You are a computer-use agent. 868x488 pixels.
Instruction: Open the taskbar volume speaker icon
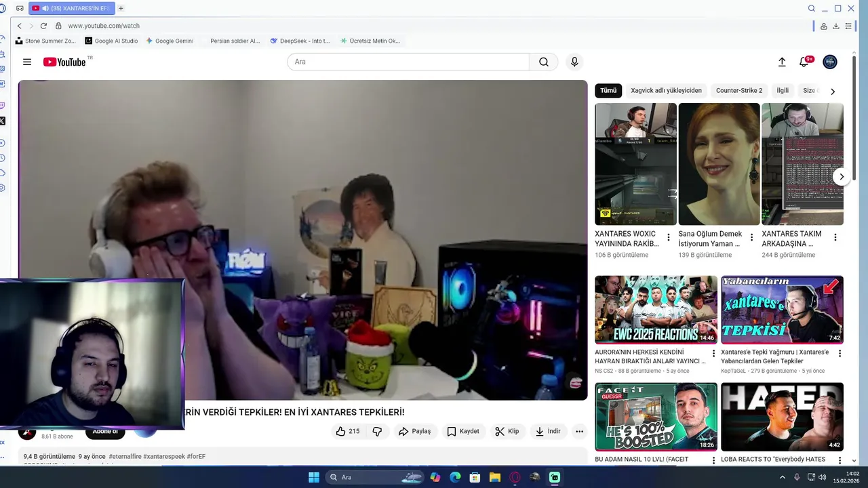823,477
